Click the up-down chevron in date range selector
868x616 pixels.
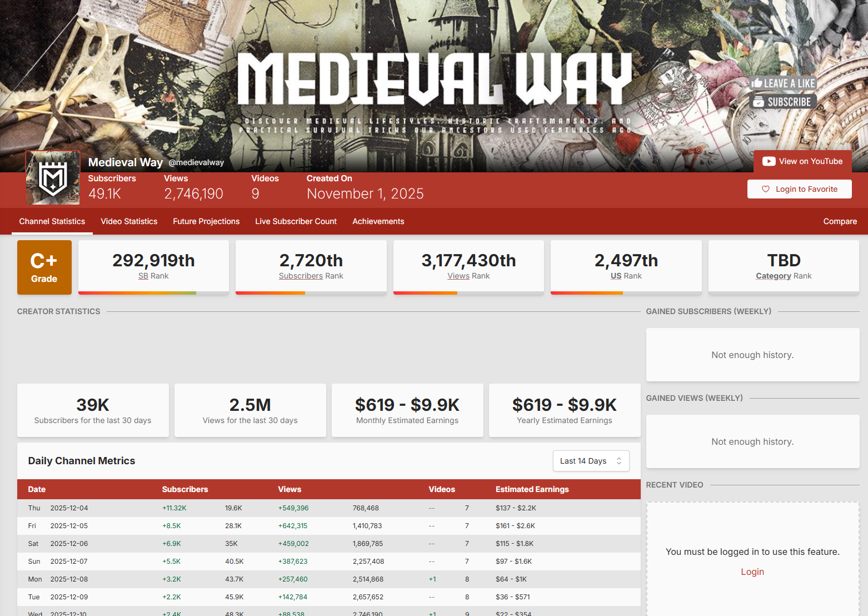click(x=619, y=461)
